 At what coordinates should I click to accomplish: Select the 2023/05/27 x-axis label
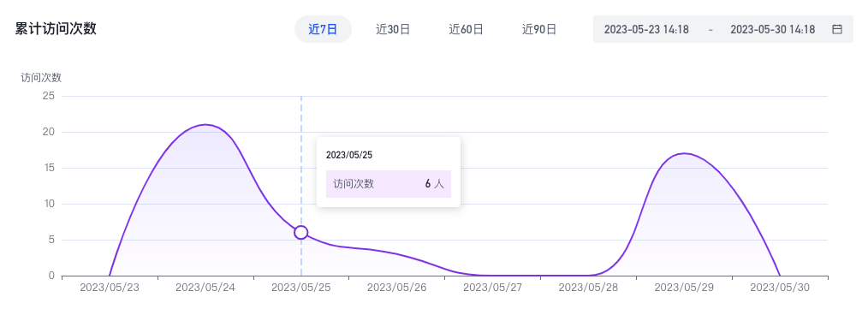pos(493,288)
